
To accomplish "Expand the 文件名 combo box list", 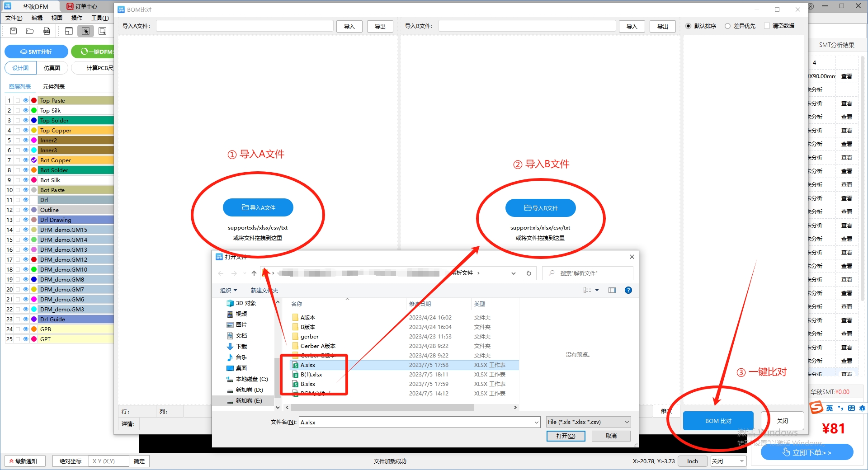I will click(x=537, y=422).
